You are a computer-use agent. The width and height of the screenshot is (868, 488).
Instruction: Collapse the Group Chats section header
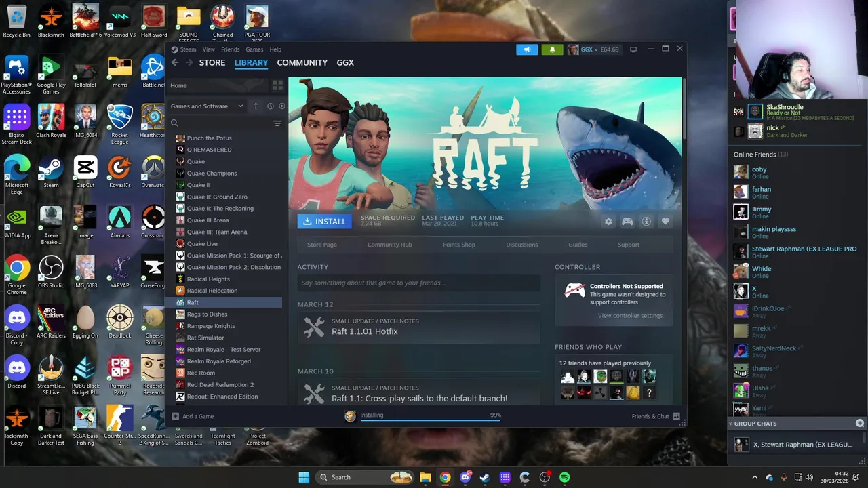(755, 424)
